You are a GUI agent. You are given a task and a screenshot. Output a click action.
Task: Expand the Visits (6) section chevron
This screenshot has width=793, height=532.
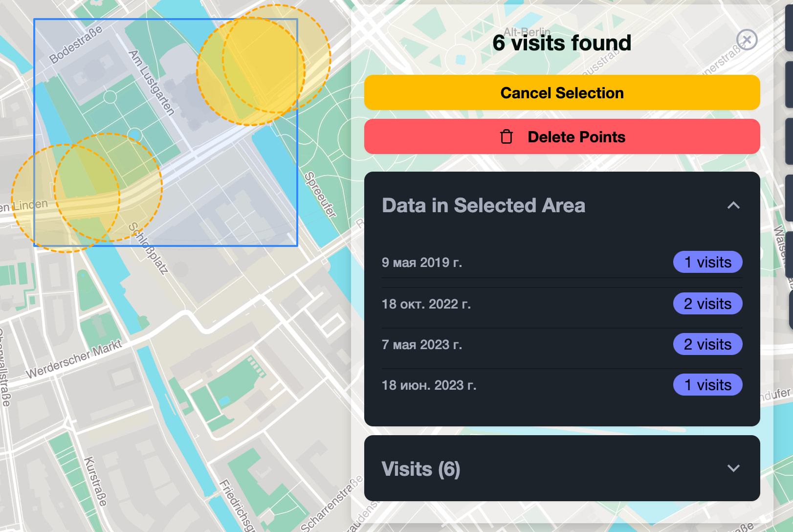click(733, 468)
